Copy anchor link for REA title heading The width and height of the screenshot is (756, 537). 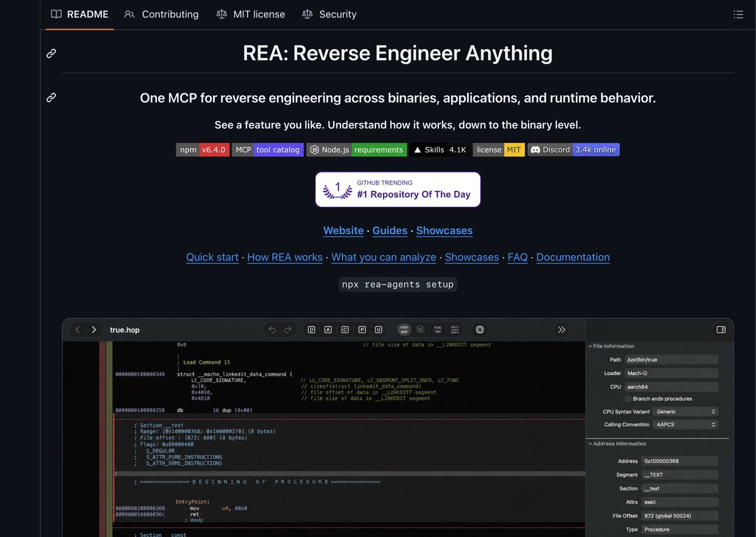tap(52, 54)
